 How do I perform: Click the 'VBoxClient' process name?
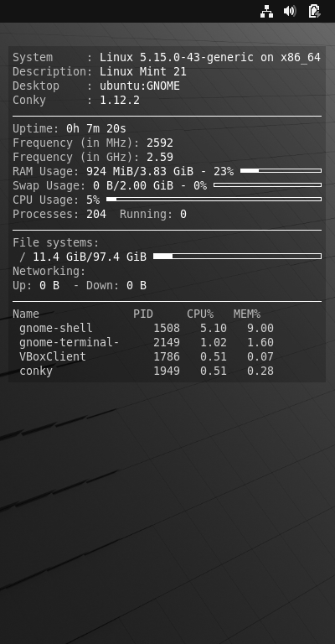53,356
